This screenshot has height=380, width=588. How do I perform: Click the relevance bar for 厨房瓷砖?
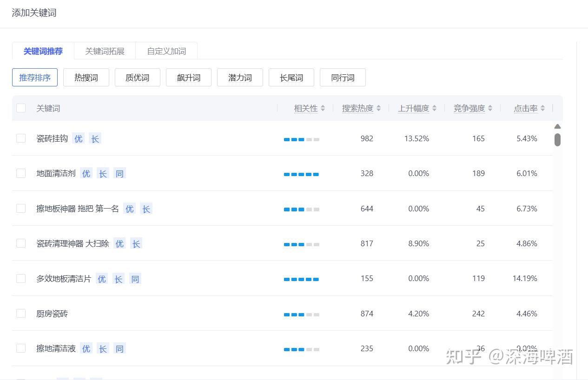(x=302, y=314)
